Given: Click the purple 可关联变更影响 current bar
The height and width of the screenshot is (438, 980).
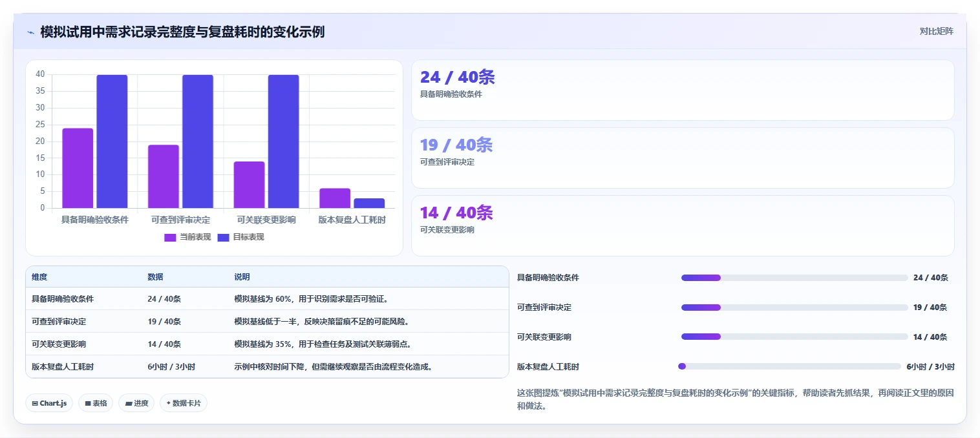Looking at the screenshot, I should coord(250,185).
